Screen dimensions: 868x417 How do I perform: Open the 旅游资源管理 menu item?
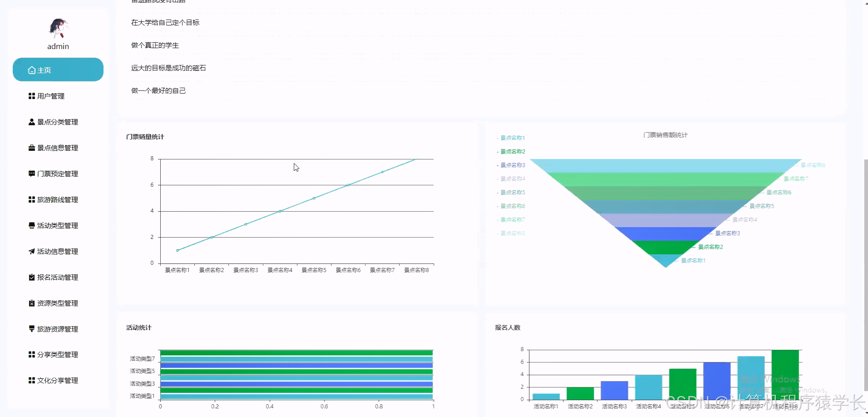click(58, 329)
